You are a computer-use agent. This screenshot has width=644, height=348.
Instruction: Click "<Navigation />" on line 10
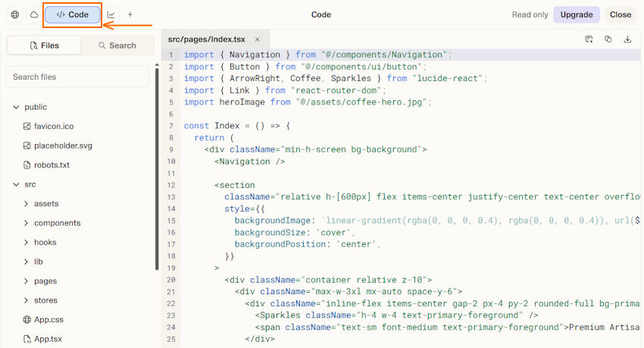click(x=250, y=161)
